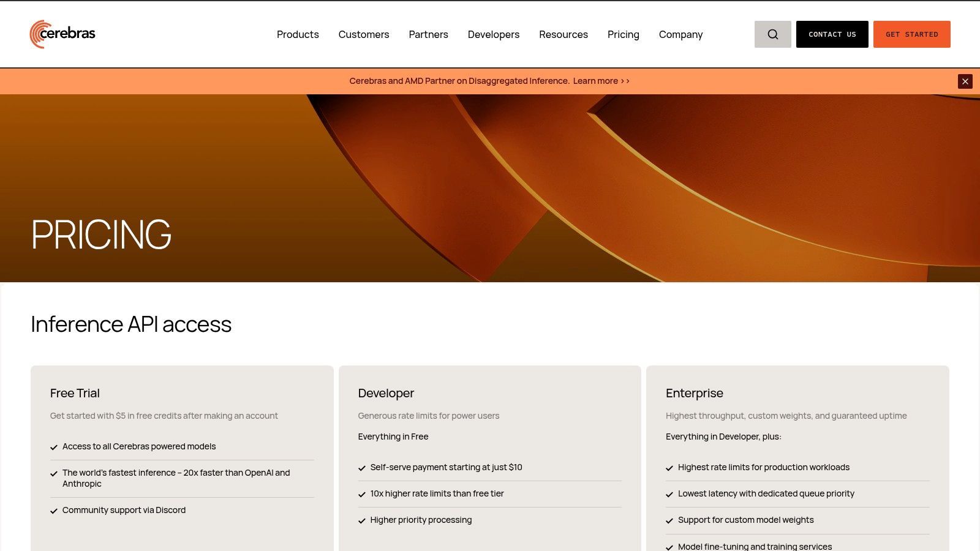Viewport: 980px width, 551px height.
Task: Click 'Model fine-tuning and training services'
Action: [x=755, y=546]
